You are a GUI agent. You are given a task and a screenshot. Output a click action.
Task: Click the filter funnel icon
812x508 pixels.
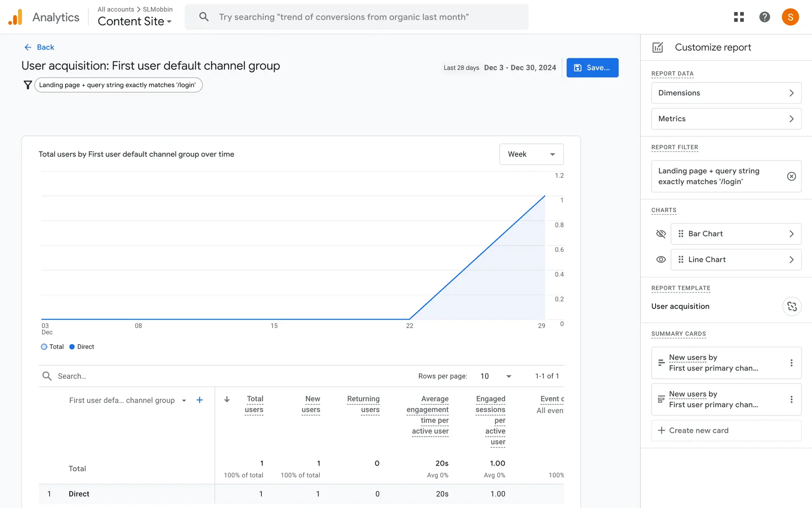27,85
